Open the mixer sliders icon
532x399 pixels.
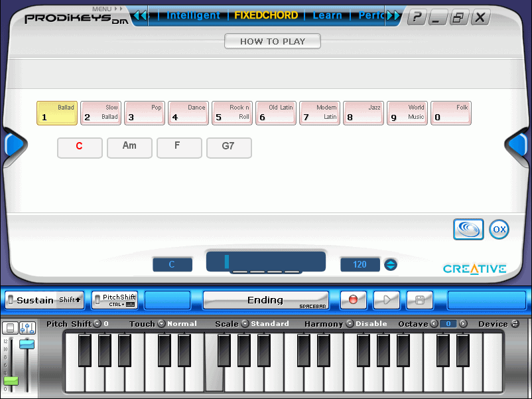[x=27, y=328]
